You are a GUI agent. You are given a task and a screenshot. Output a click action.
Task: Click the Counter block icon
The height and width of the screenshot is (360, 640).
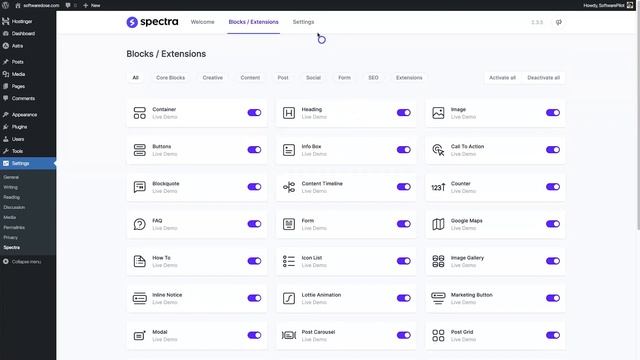(438, 187)
